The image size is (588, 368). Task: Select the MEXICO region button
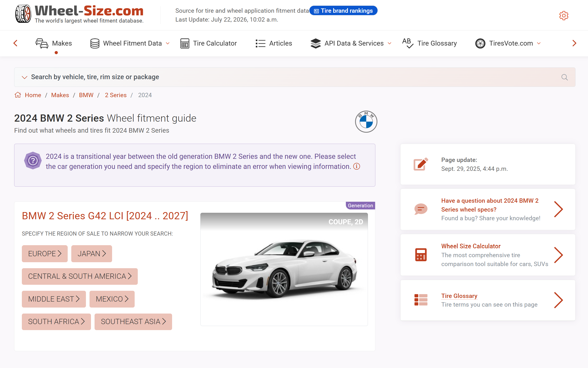click(112, 299)
